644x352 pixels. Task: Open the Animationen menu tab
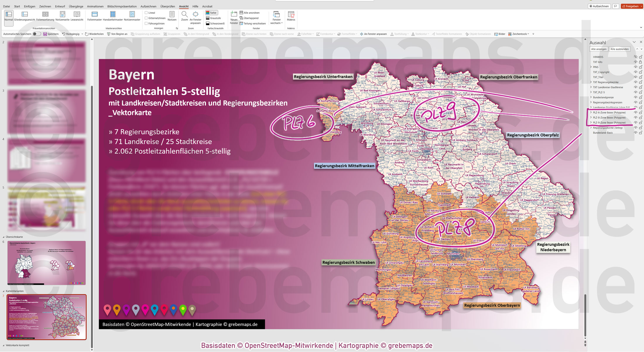click(x=95, y=6)
